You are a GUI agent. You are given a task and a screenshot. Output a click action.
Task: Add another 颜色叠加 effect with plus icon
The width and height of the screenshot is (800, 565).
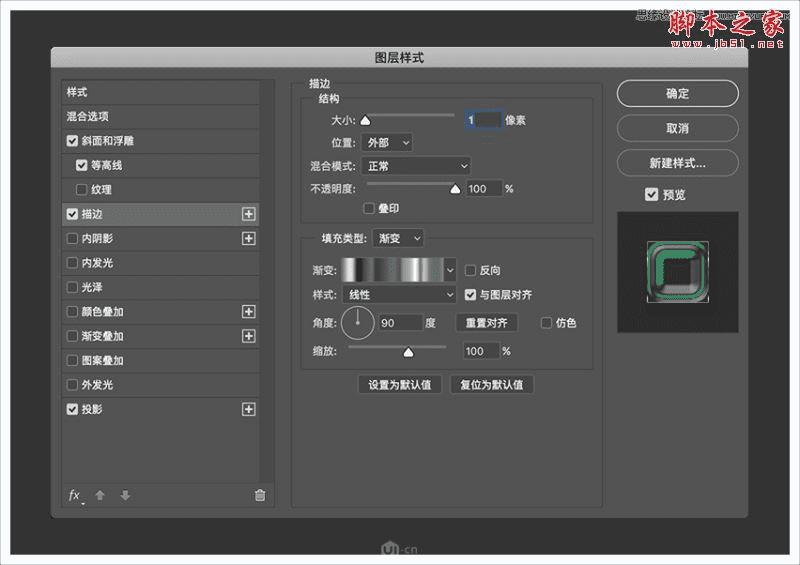[x=248, y=312]
